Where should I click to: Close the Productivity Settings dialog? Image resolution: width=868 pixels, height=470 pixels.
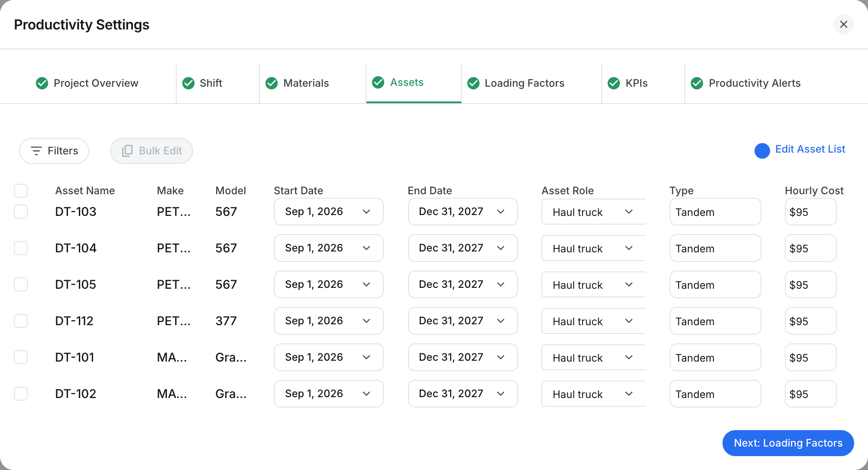843,24
